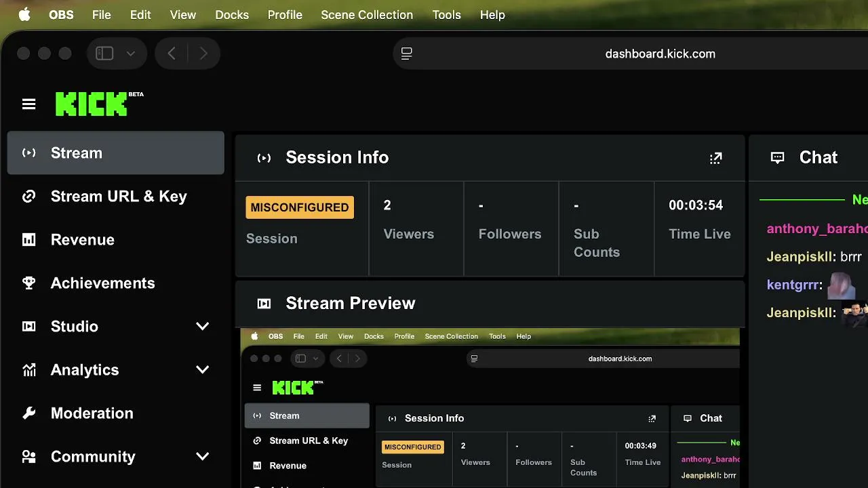This screenshot has height=488, width=868.
Task: Open the Apple menu
Action: point(24,15)
